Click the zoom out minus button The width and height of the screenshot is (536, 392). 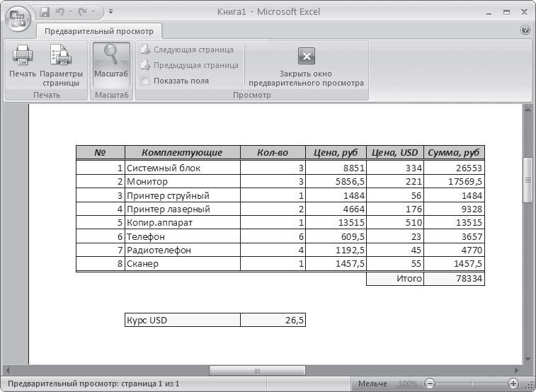point(430,383)
